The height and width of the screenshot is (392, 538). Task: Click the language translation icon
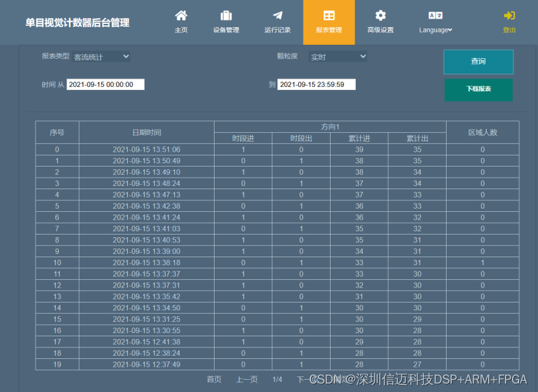tap(436, 16)
